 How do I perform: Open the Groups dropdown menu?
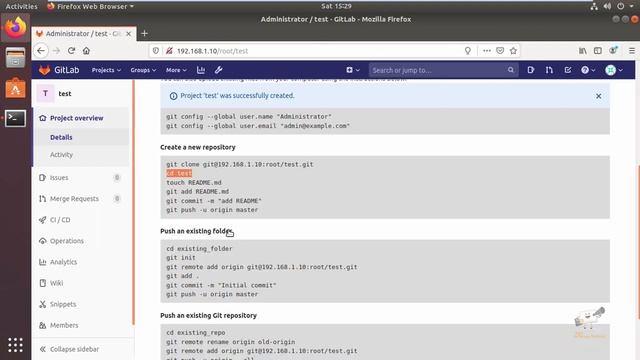(x=143, y=70)
